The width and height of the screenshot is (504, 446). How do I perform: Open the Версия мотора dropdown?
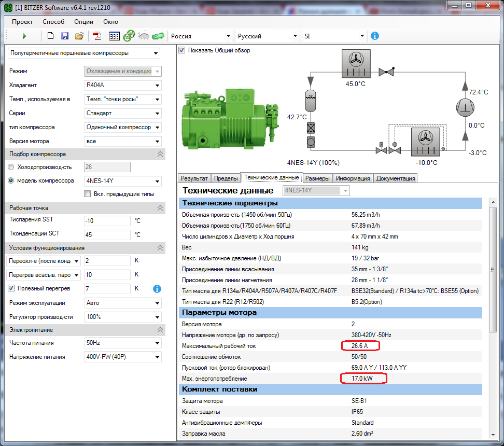pos(123,141)
